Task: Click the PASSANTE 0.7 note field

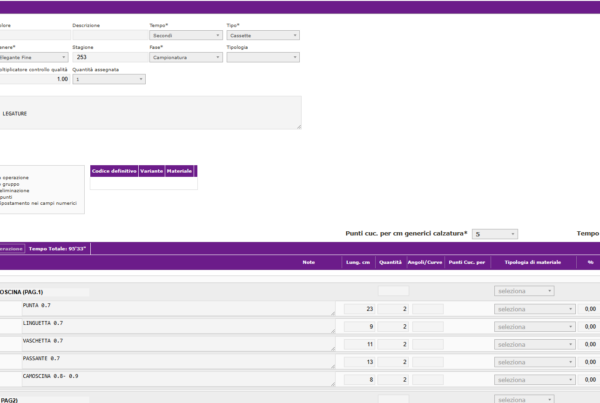Action: pos(178,361)
